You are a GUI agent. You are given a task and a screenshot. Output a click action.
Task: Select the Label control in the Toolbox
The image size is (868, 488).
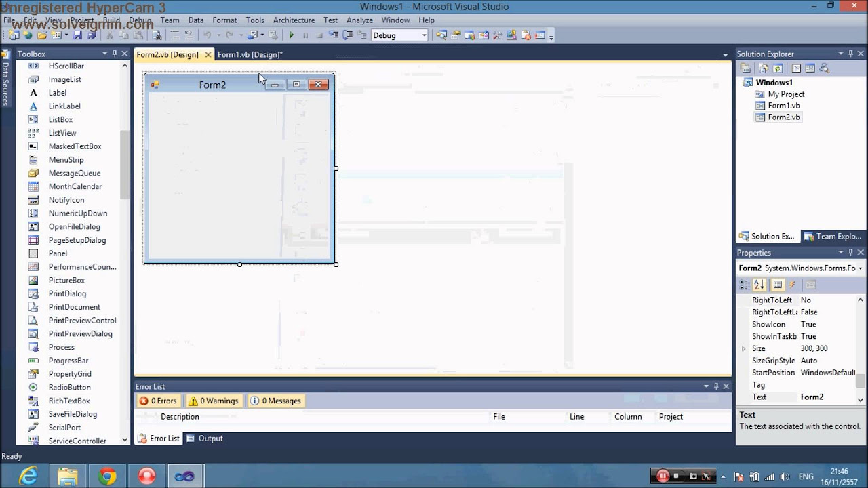58,93
